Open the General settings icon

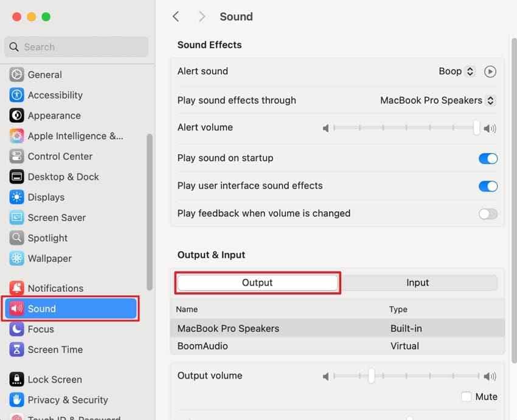[16, 75]
